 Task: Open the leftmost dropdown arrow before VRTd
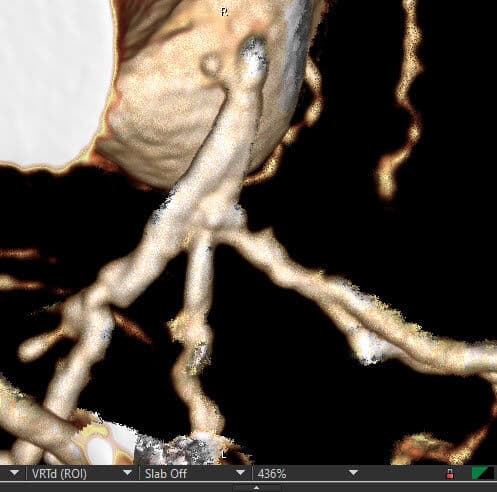click(x=14, y=473)
